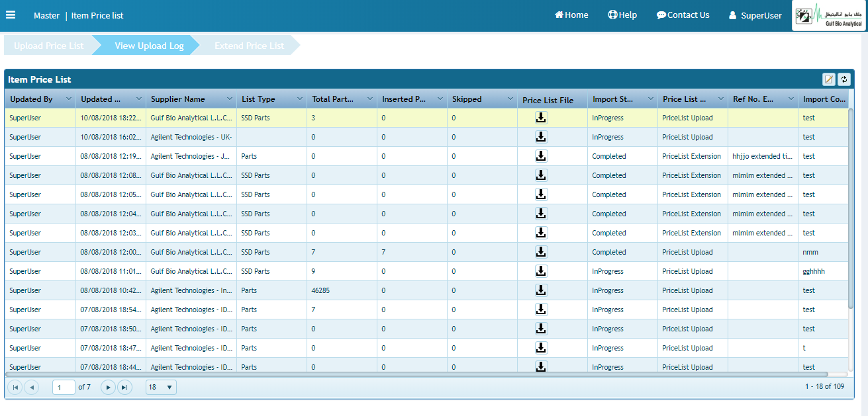Download price list file for 08/08/2018 10:42 row
Image resolution: width=868 pixels, height=416 pixels.
pyautogui.click(x=541, y=290)
